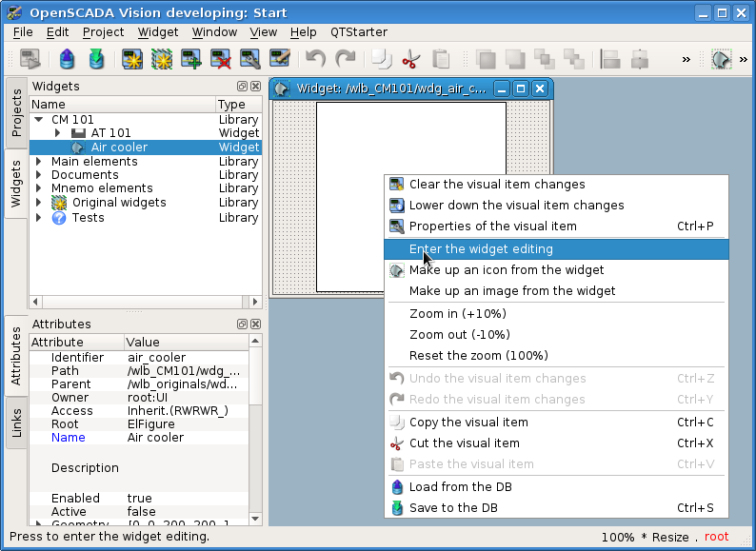Show more items via the last toolbar chevron
756x551 pixels.
744,59
